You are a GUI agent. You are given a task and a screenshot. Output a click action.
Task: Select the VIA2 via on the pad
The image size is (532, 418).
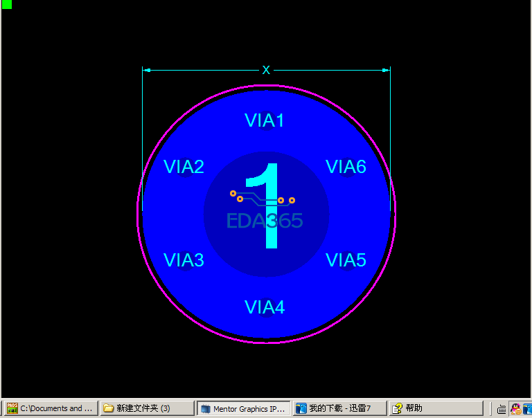pyautogui.click(x=185, y=167)
